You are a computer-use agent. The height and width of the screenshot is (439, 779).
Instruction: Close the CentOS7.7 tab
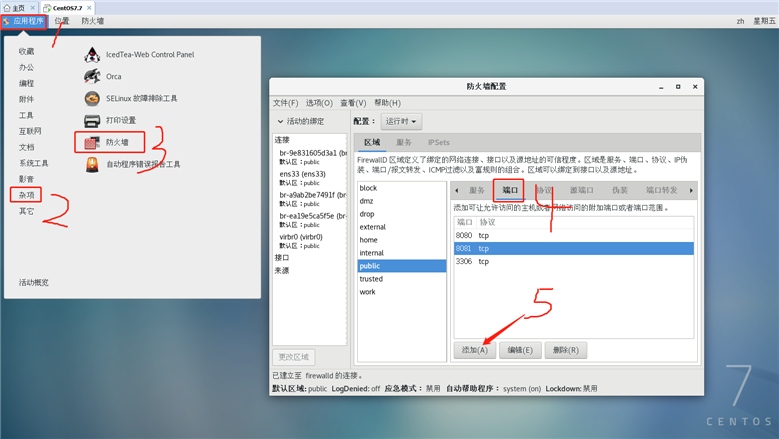click(x=89, y=8)
